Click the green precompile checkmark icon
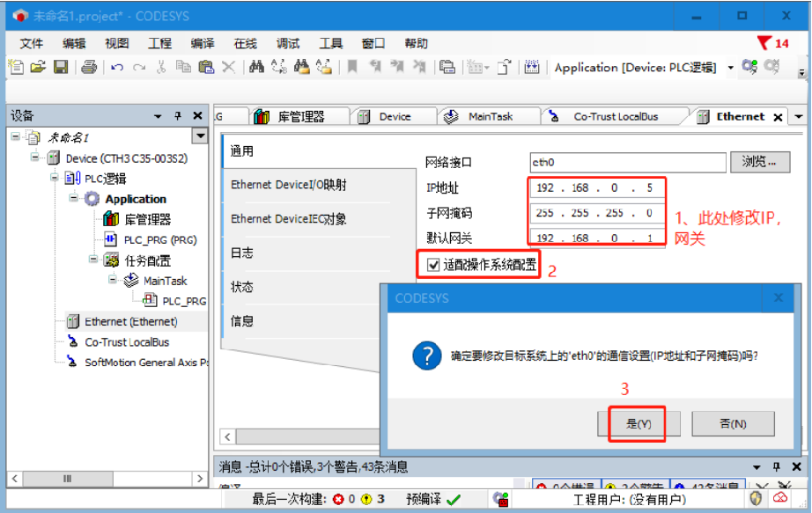Image resolution: width=812 pixels, height=513 pixels. click(454, 500)
